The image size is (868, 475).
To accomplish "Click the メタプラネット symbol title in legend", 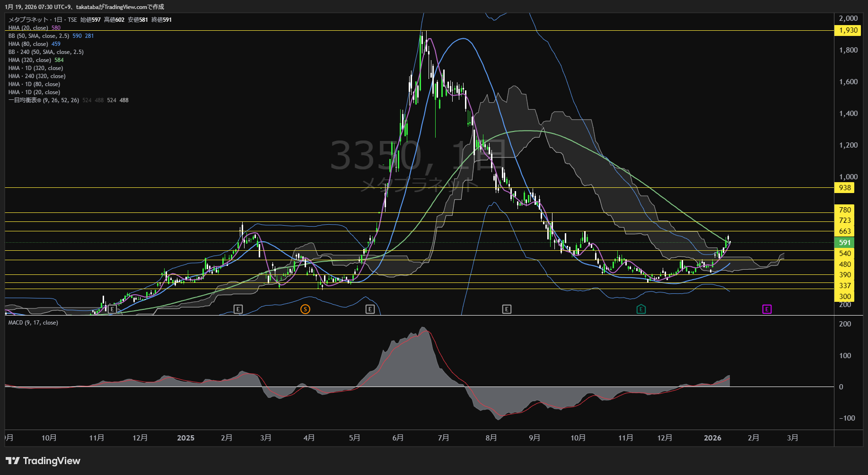I will 28,20.
